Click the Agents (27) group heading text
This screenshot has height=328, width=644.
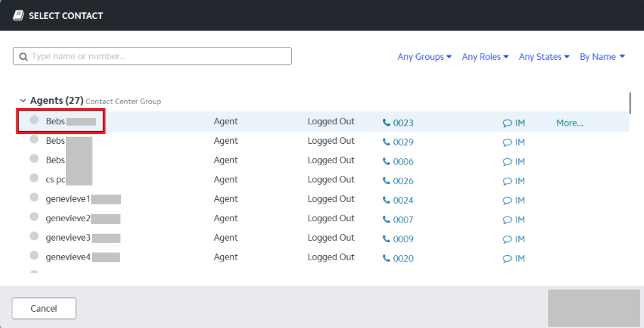[57, 101]
